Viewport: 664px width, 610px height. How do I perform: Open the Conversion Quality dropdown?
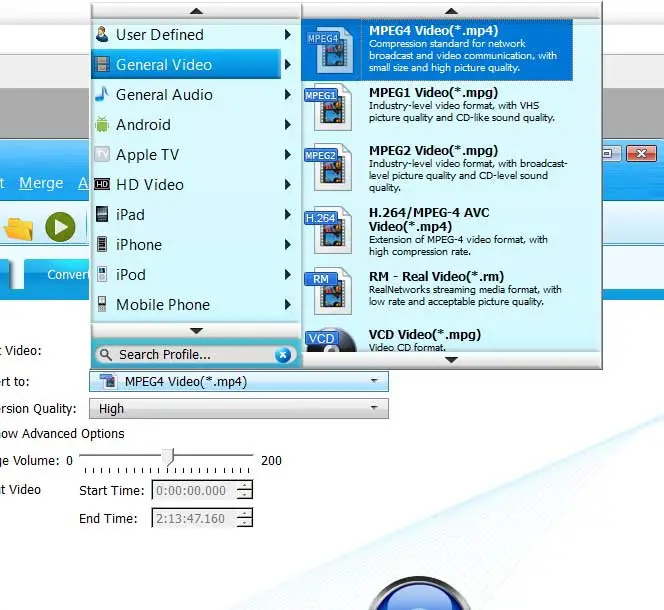point(239,409)
